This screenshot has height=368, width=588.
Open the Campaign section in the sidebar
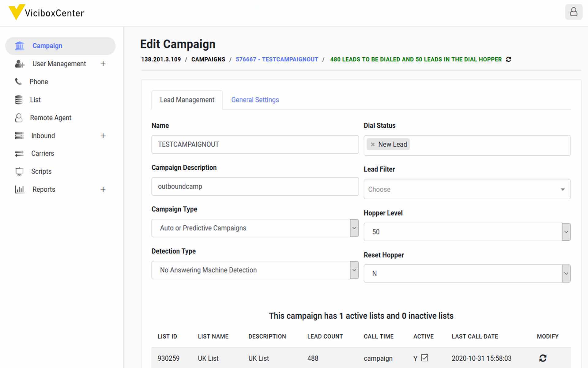(47, 45)
